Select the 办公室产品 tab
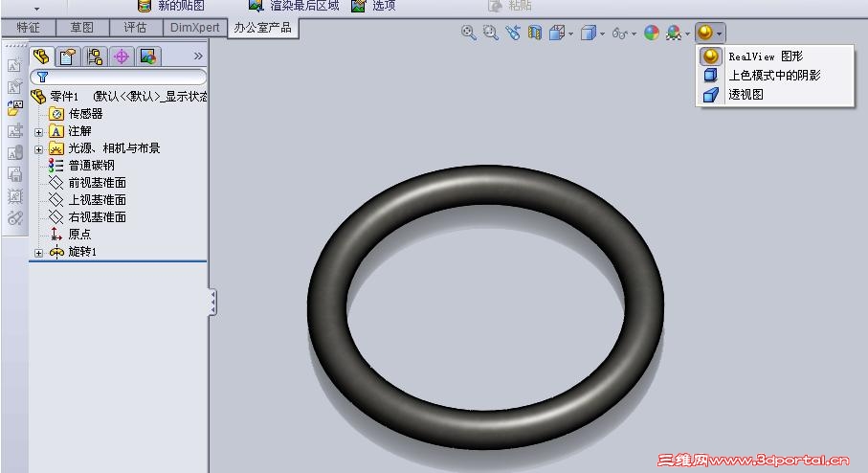 point(263,28)
